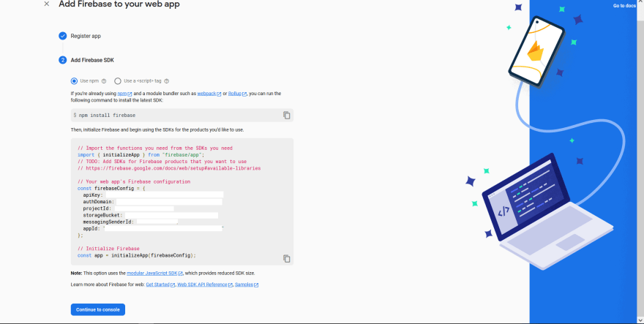
Task: Open the modular JavaScript SDK link
Action: 155,273
